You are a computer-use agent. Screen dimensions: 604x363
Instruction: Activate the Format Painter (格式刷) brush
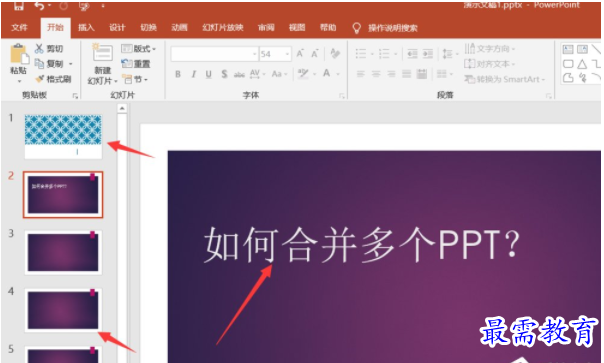click(x=39, y=79)
